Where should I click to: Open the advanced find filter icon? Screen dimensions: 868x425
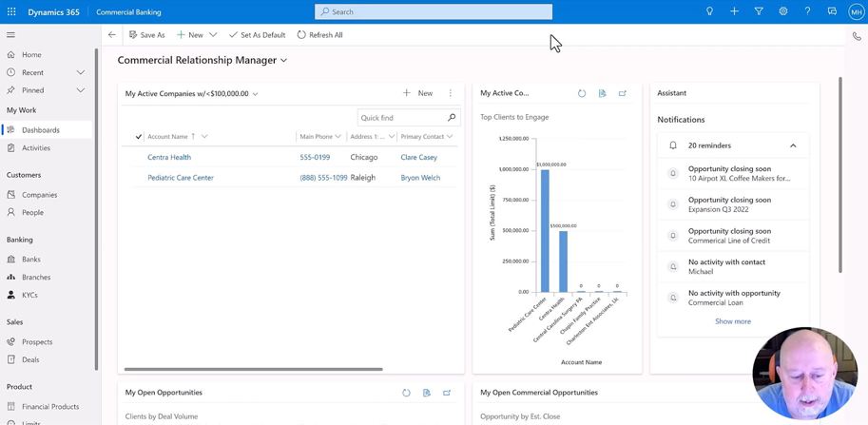point(759,11)
